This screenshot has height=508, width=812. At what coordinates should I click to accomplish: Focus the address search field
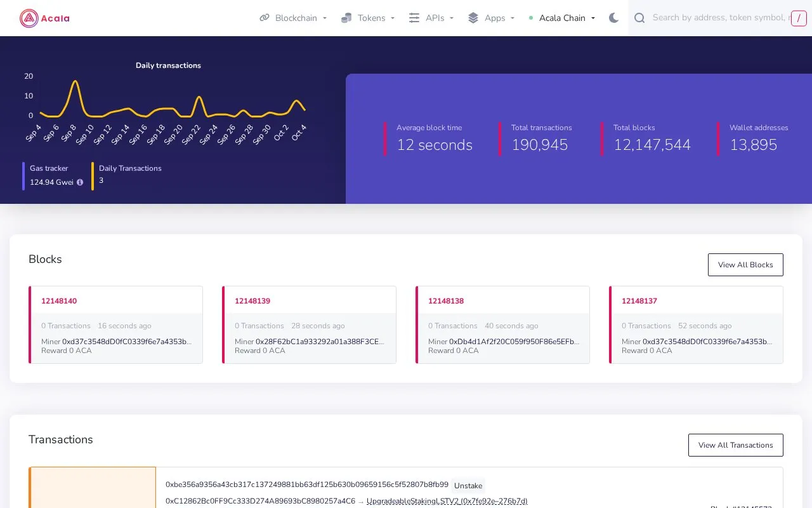721,18
